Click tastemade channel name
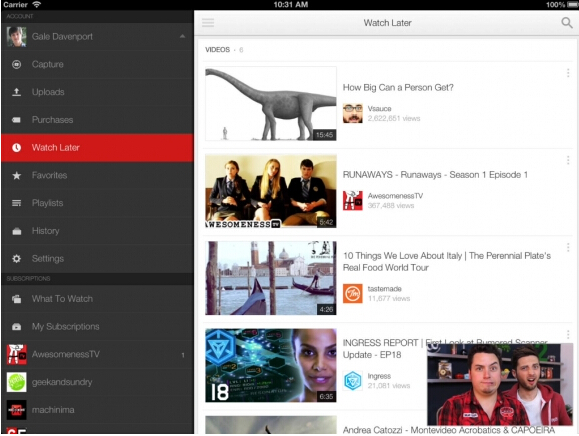The image size is (579, 436). point(384,289)
